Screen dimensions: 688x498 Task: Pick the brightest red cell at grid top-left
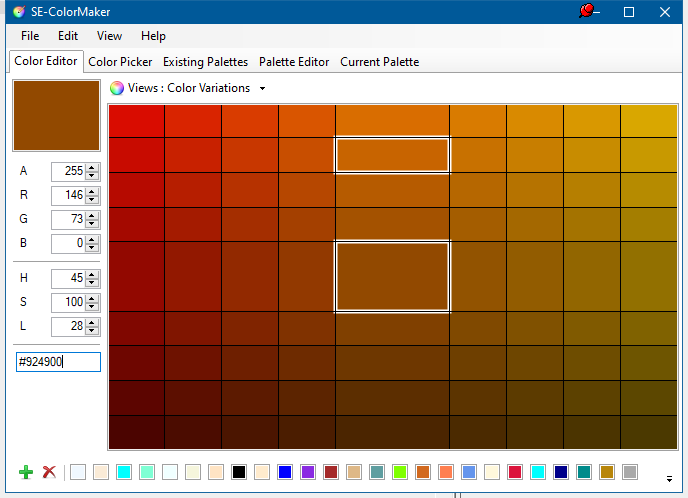tap(136, 121)
